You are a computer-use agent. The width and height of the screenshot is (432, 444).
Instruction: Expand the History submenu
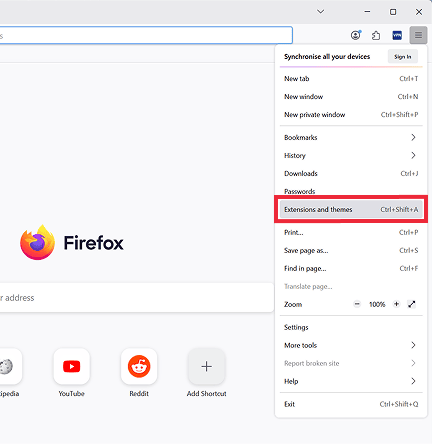tap(351, 155)
